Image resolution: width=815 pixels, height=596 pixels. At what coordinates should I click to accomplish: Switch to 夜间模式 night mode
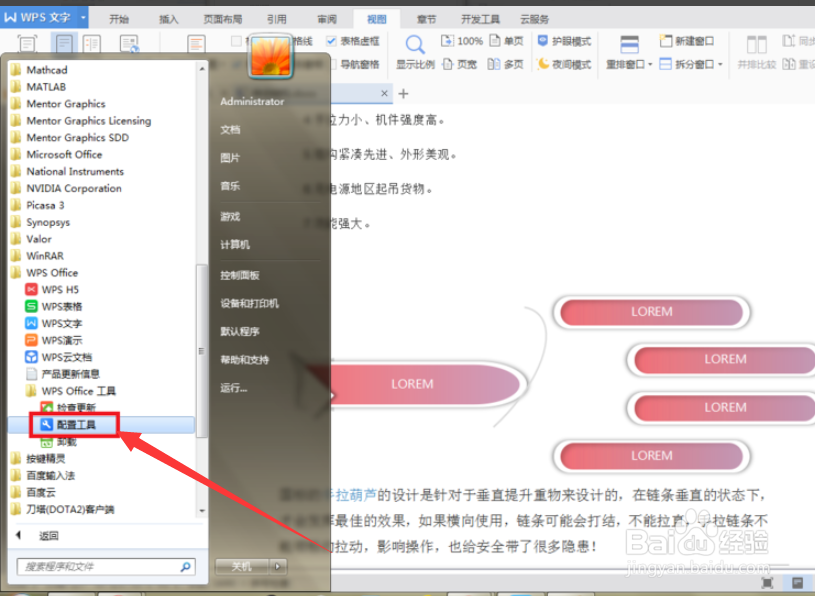pyautogui.click(x=563, y=64)
